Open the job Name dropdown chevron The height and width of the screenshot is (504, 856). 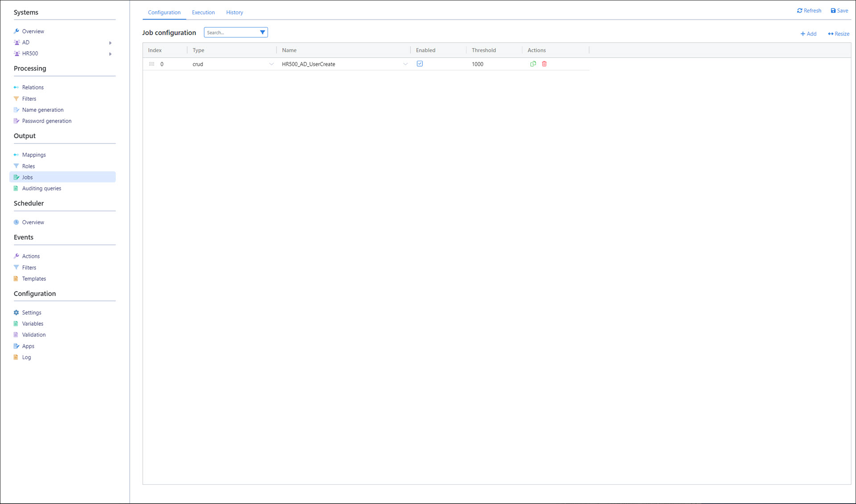coord(405,64)
